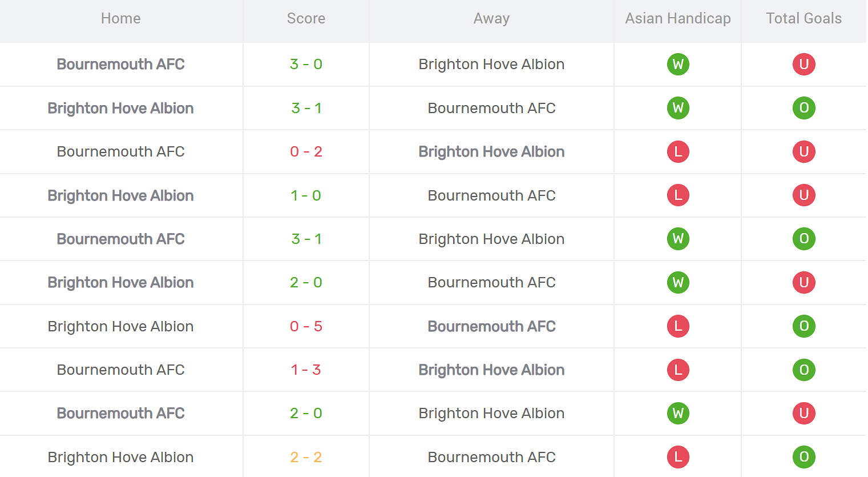The image size is (868, 477).
Task: Click home team Bournemouth AFC in the 1 - 3 row
Action: [120, 370]
